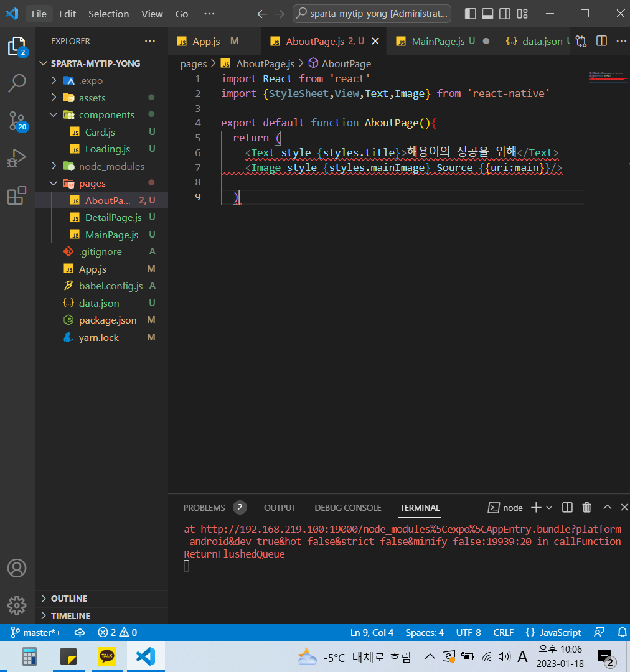The width and height of the screenshot is (630, 672).
Task: Open Card.js in explorer
Action: click(x=101, y=132)
